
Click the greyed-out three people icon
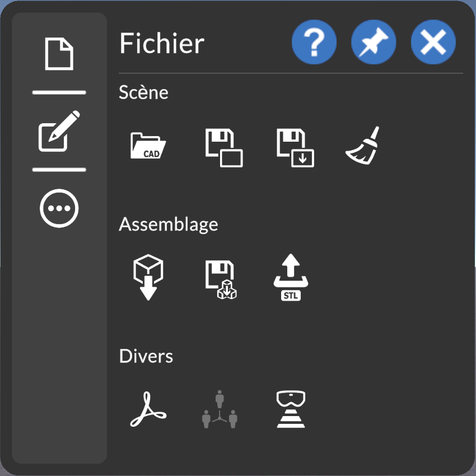pyautogui.click(x=220, y=410)
